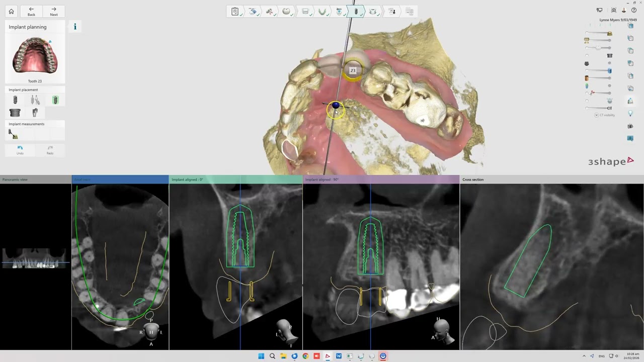This screenshot has width=644, height=362.
Task: Select the Implant aligned 0° panel header
Action: 236,179
